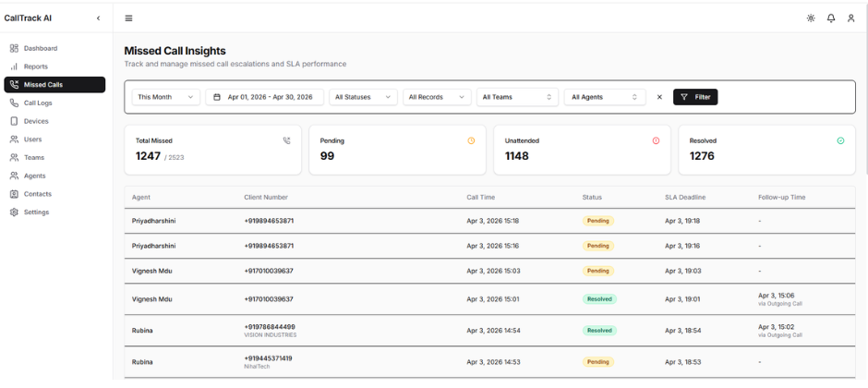The width and height of the screenshot is (868, 388).
Task: Click the phone icon in Total Missed card
Action: click(286, 140)
